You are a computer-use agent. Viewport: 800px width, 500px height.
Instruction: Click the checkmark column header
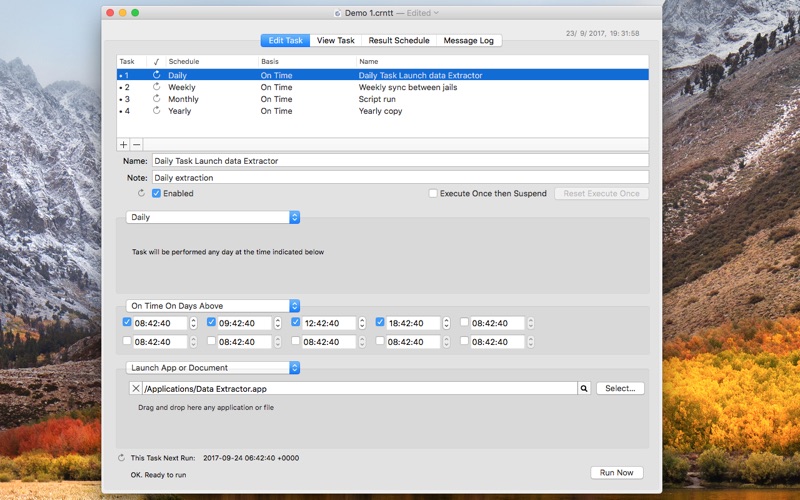(156, 61)
